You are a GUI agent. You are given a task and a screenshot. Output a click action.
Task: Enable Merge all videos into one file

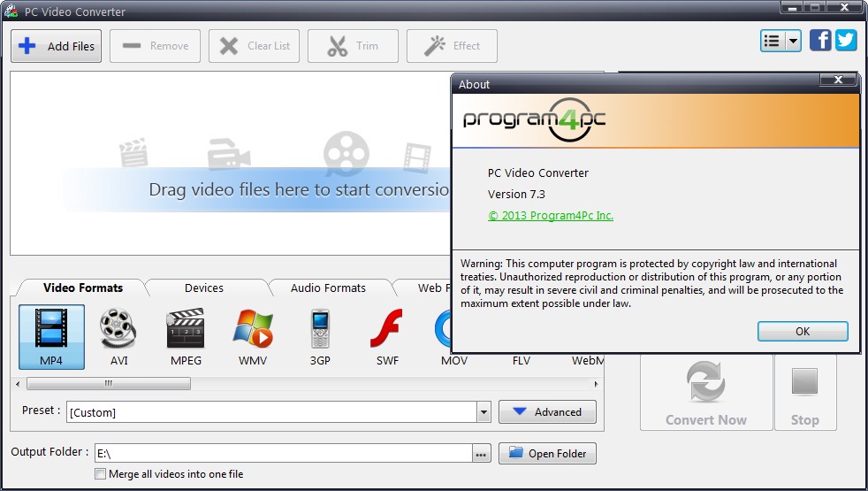click(x=100, y=474)
